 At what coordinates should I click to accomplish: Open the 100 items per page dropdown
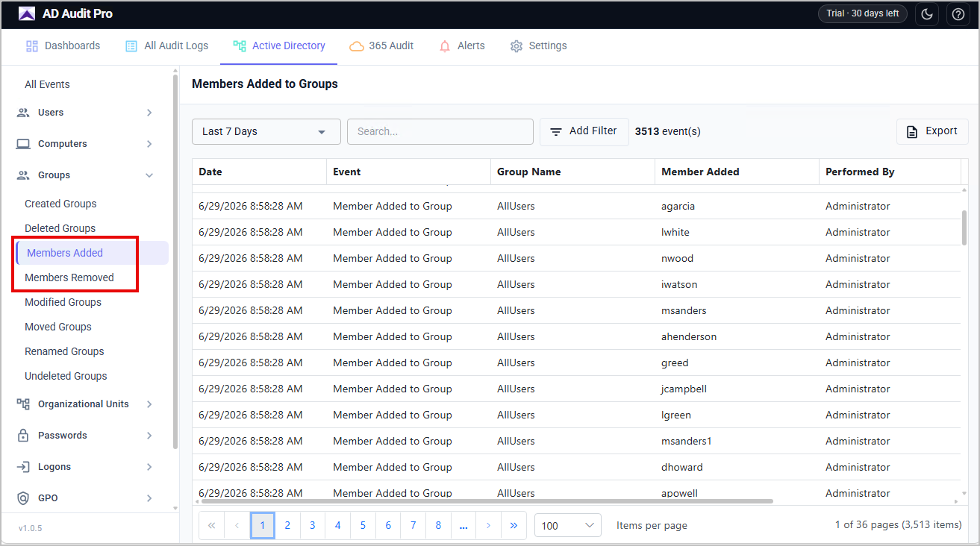tap(568, 525)
